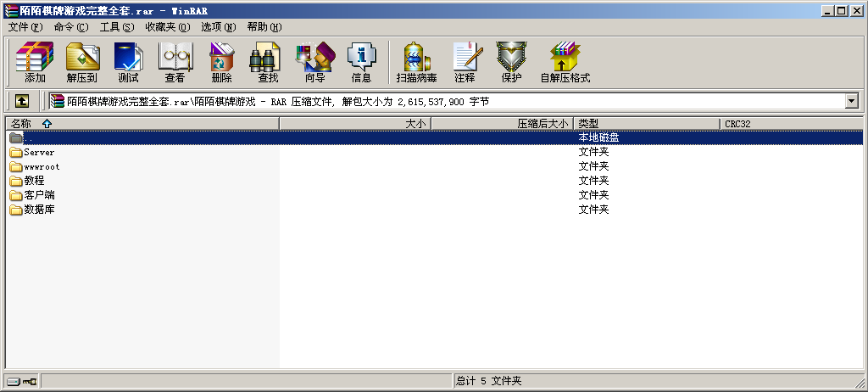
Task: Open the 查看 (View) toolbar icon
Action: point(175,62)
